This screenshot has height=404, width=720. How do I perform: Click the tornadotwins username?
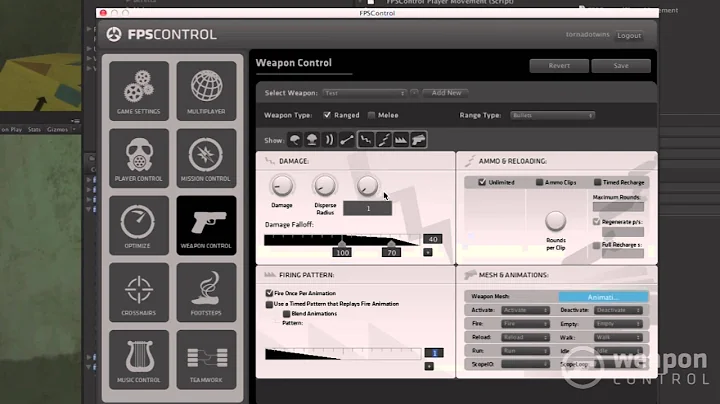pyautogui.click(x=587, y=34)
